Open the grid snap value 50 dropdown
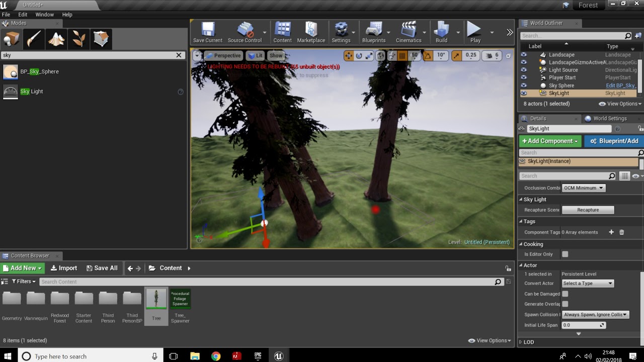 pyautogui.click(x=415, y=56)
